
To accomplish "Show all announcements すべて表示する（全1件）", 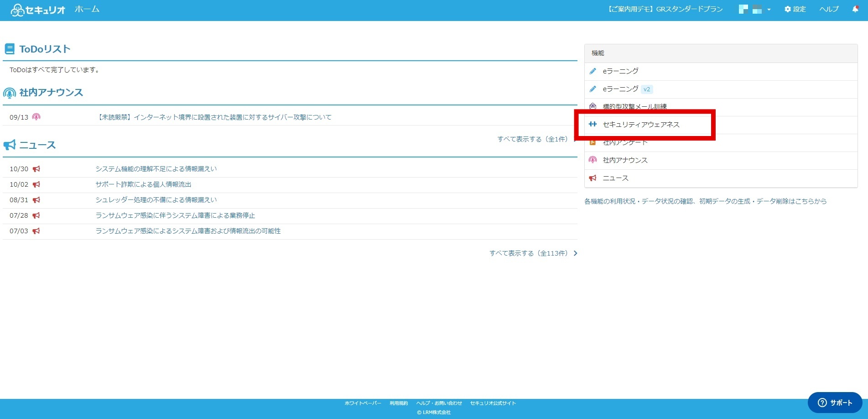I will tap(532, 139).
